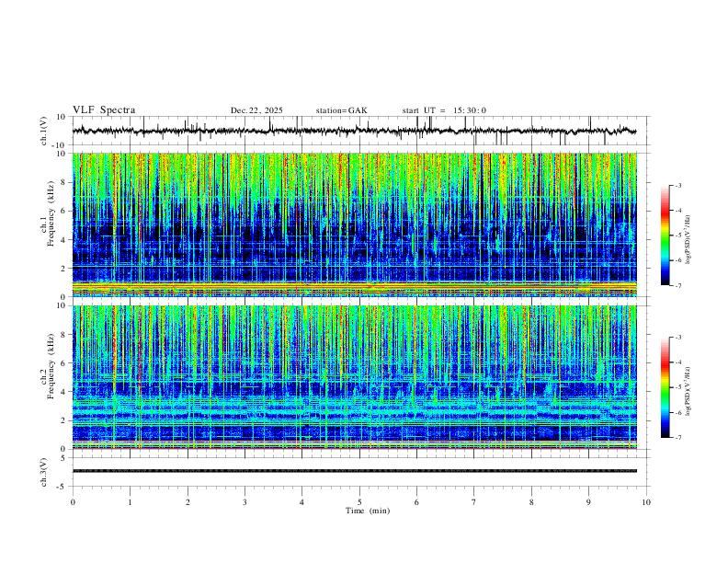Screen dimensions: 728x563
Task: Click the ch.1 PSD color scale bar
Action: [x=665, y=236]
